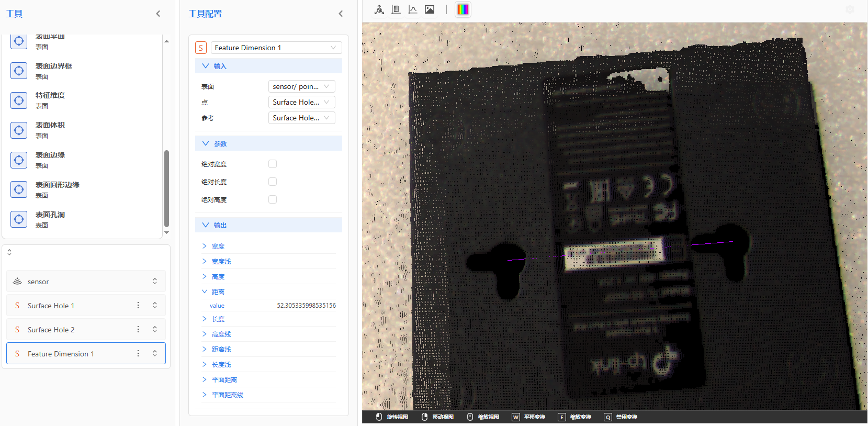This screenshot has height=426, width=868.
Task: Click the S icon on Feature Dimension 1
Action: click(x=17, y=354)
